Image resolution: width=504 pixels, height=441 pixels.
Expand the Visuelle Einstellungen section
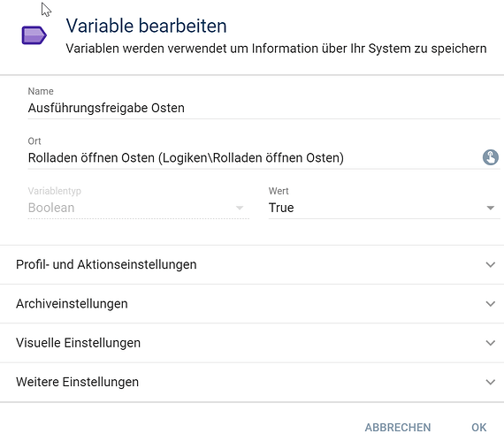pos(252,343)
